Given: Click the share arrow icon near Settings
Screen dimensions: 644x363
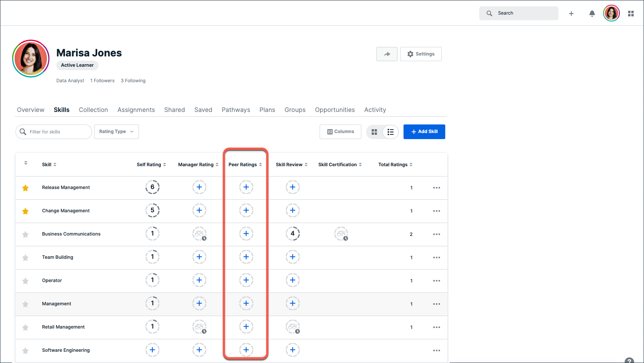Looking at the screenshot, I should pos(387,54).
